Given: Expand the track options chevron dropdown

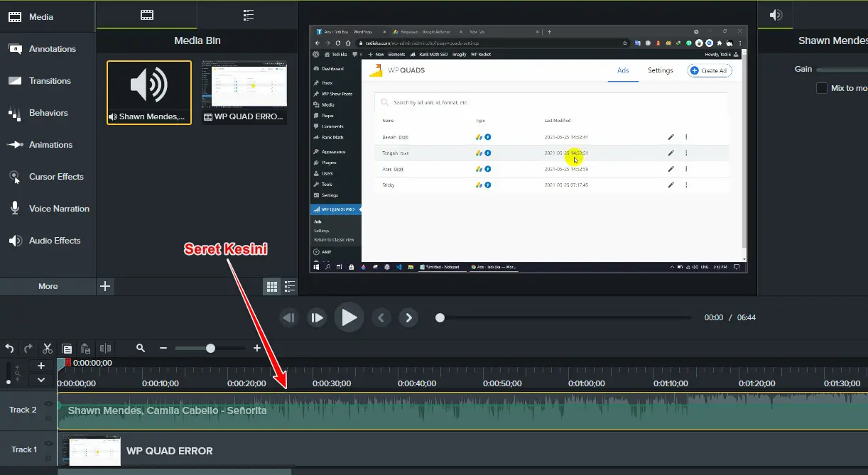Looking at the screenshot, I should point(41,380).
